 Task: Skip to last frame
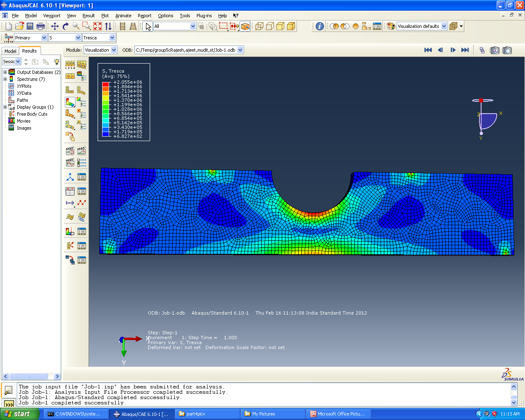pos(465,50)
